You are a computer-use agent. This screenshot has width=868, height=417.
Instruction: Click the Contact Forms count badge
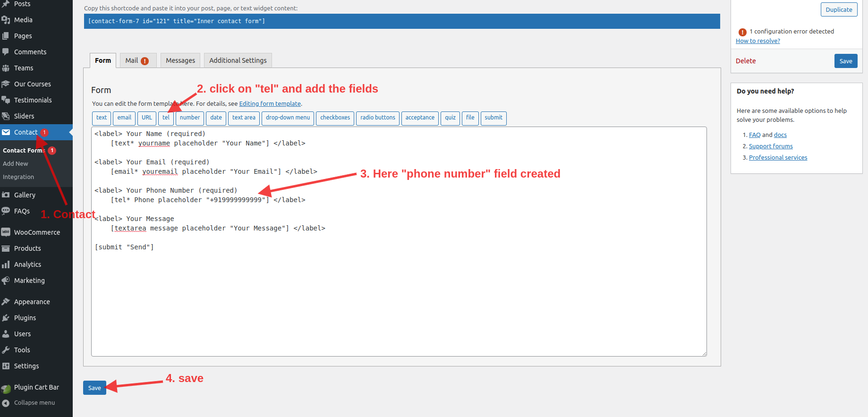(52, 151)
